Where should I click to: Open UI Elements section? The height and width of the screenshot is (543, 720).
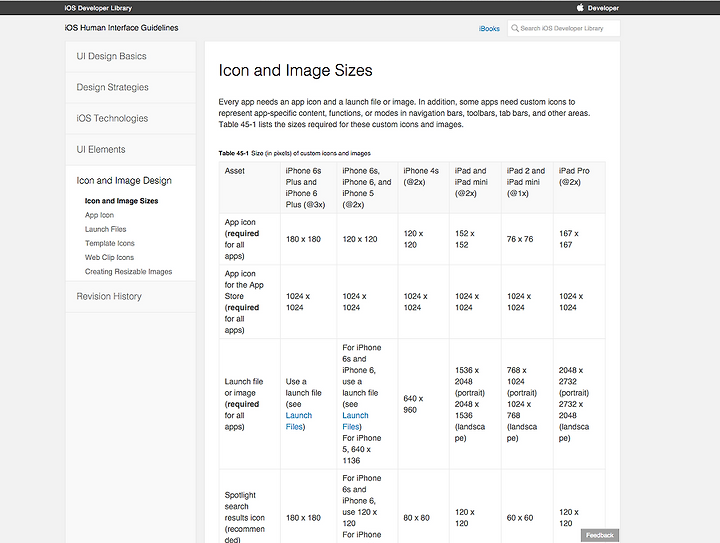pyautogui.click(x=130, y=150)
